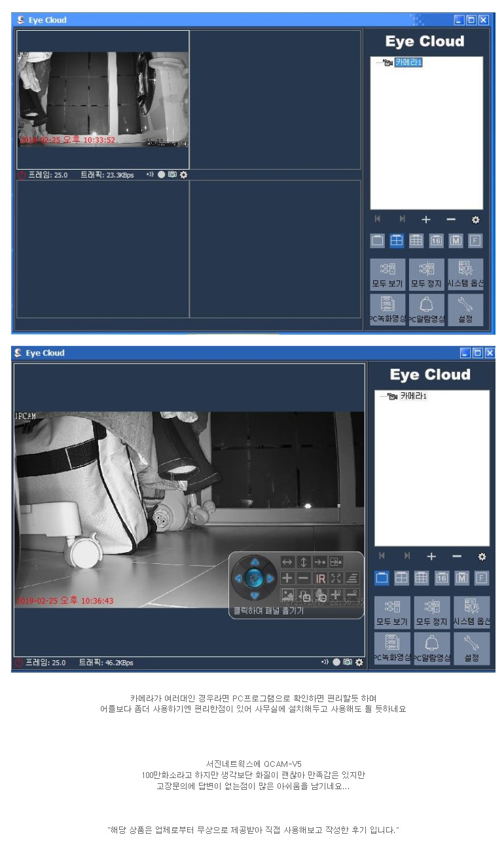Pan camera left with PTZ left arrow
The height and width of the screenshot is (856, 504).
(238, 579)
